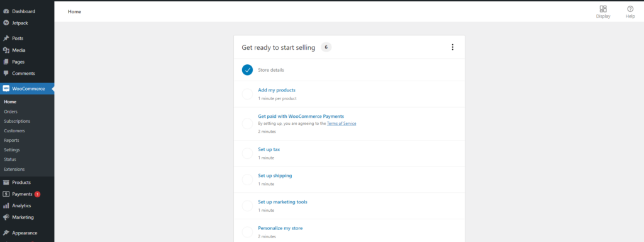The height and width of the screenshot is (242, 644).
Task: Click the circle next to Set up tax
Action: pos(247,154)
